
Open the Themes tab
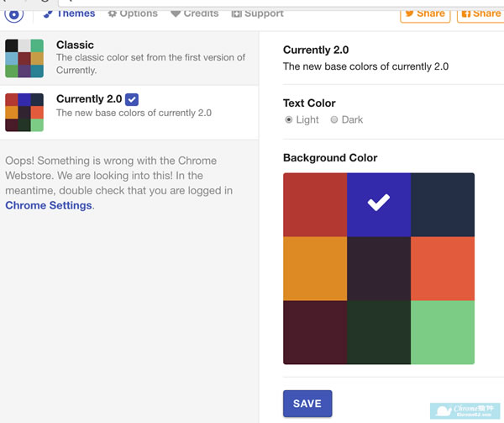(70, 13)
